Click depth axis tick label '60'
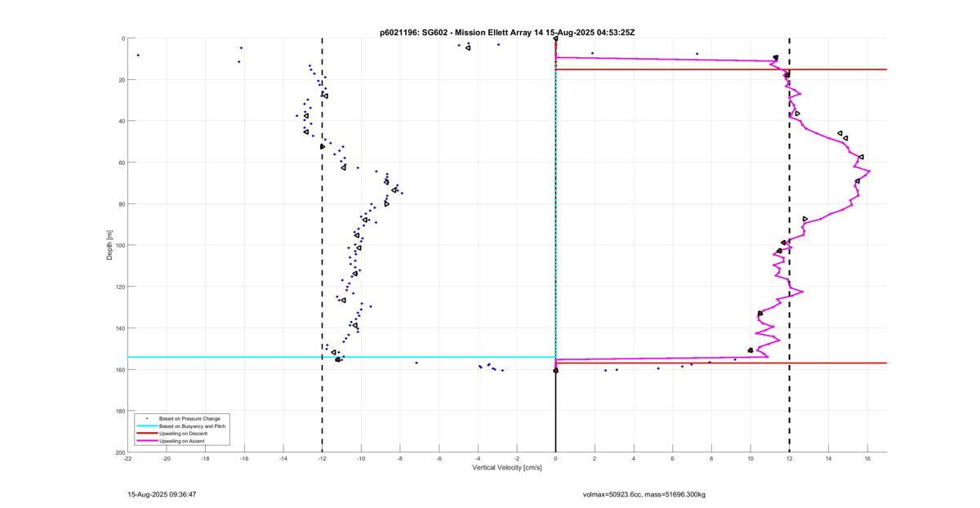Viewport: 980px width, 508px height. coord(121,163)
